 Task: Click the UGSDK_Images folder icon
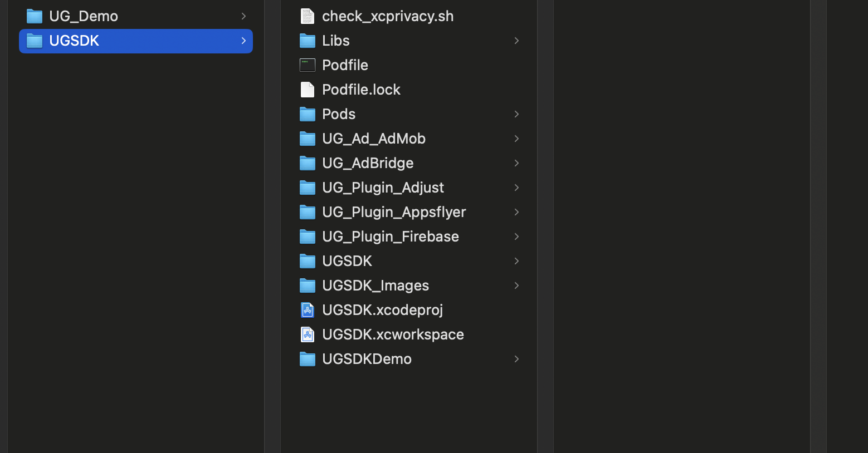click(307, 285)
